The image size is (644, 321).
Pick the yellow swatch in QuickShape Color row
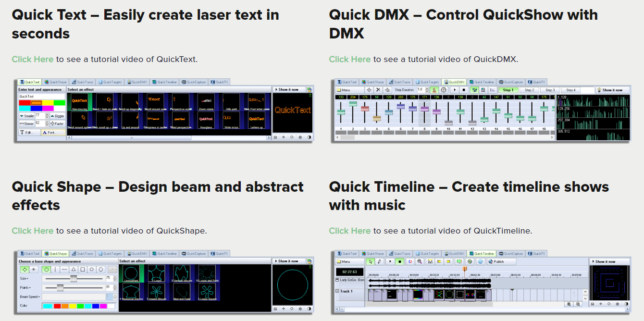click(x=72, y=306)
